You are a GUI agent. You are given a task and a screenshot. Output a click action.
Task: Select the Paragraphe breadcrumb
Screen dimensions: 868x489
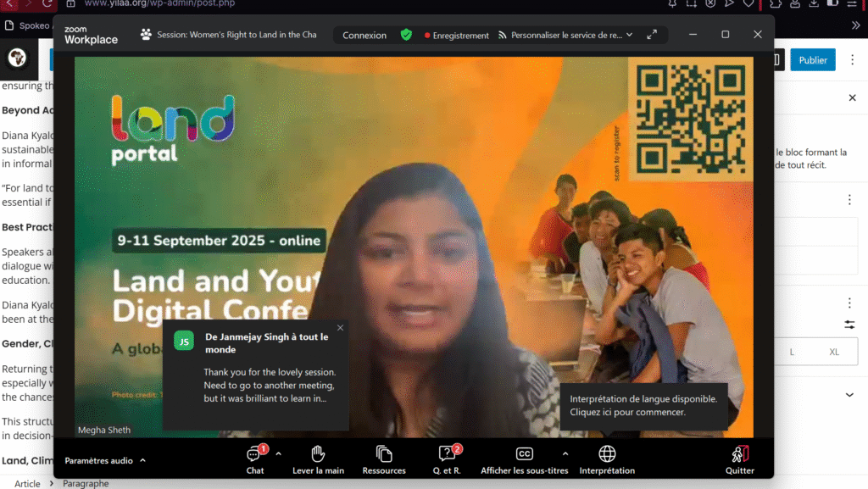click(x=86, y=483)
